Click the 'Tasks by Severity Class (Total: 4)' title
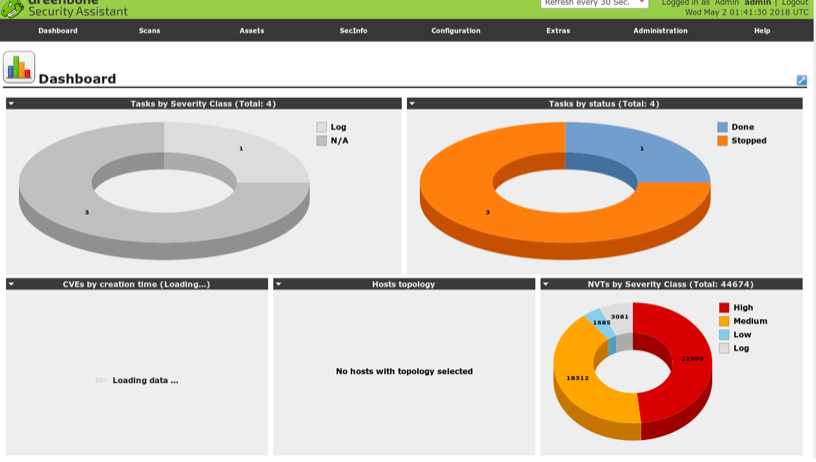 [203, 104]
